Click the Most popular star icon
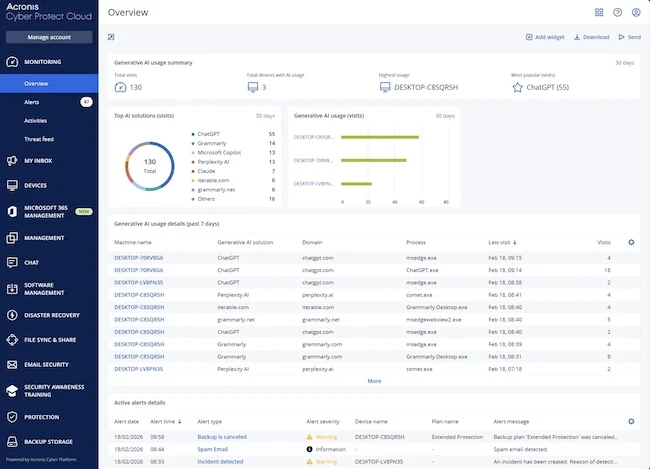650x469 pixels. coord(517,87)
